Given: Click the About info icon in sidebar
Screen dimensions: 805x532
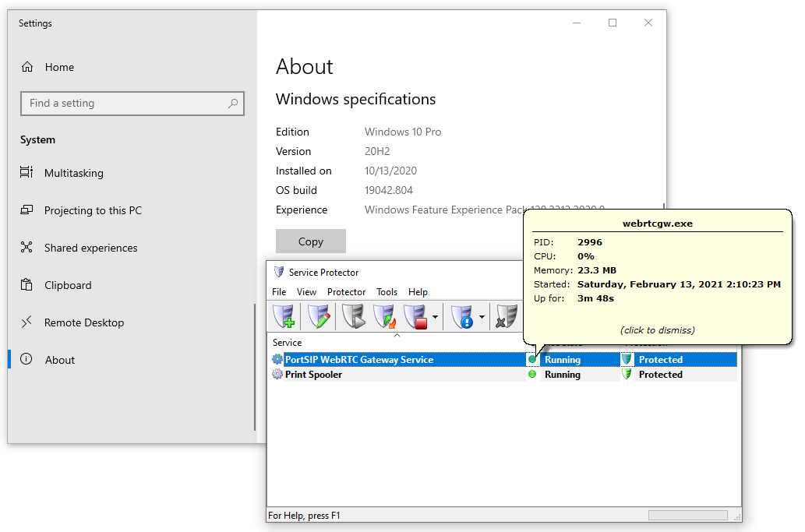Looking at the screenshot, I should (26, 359).
